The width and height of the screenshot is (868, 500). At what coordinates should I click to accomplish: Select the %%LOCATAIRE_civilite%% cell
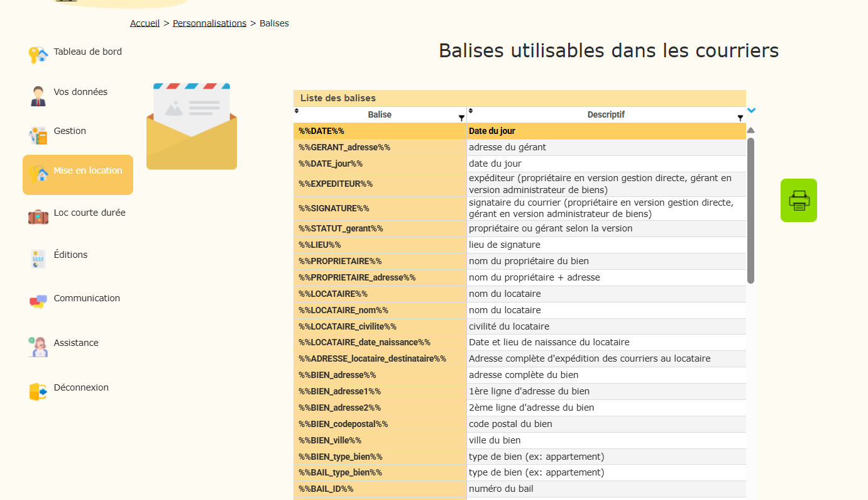click(x=380, y=326)
